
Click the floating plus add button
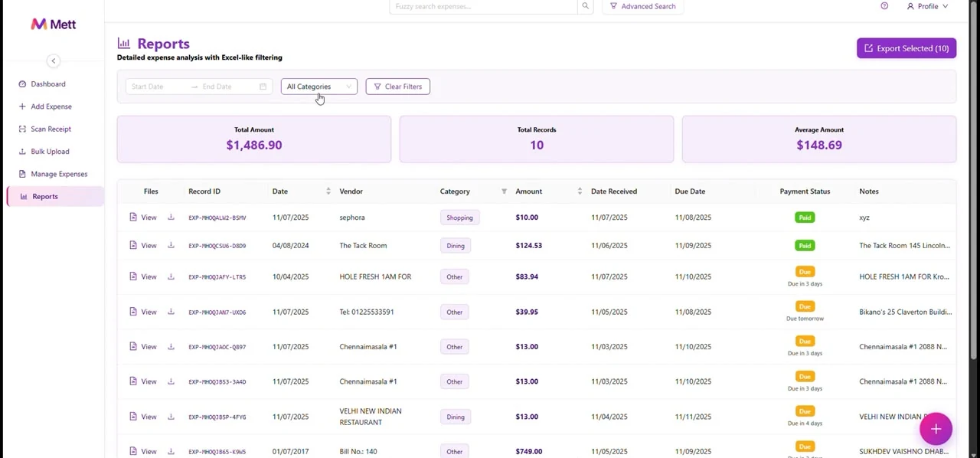(936, 430)
